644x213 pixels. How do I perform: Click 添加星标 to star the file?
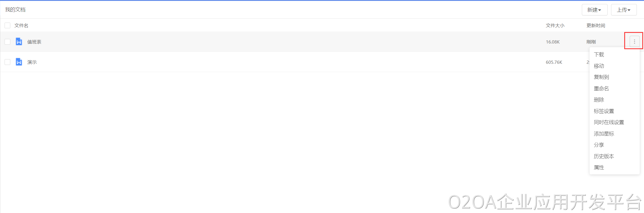tap(604, 134)
